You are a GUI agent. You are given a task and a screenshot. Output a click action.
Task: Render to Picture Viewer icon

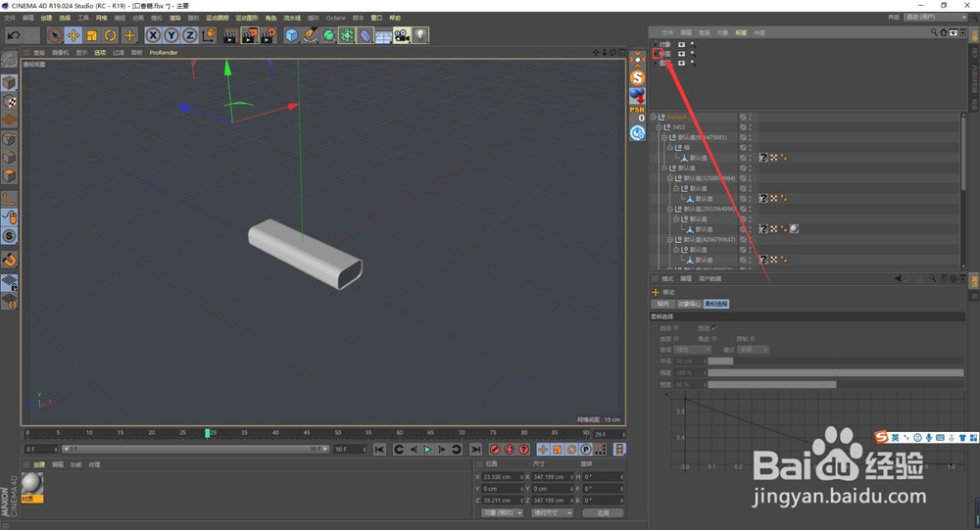(249, 35)
